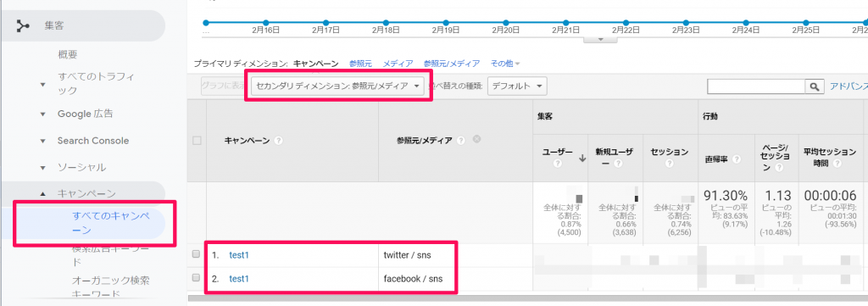868x306 pixels.
Task: Select the 2月25日 data point on chart
Action: tap(805, 23)
